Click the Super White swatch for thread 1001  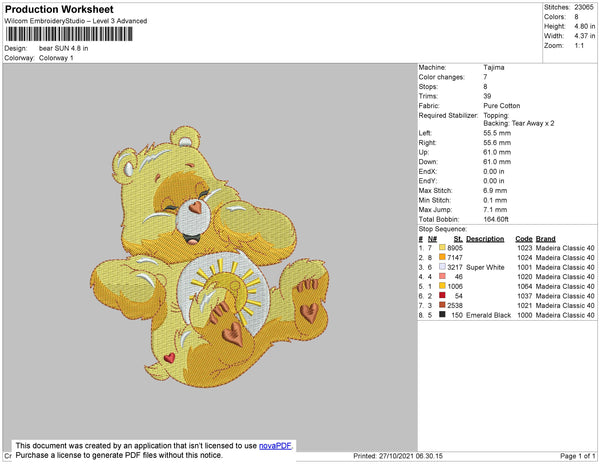pyautogui.click(x=442, y=267)
